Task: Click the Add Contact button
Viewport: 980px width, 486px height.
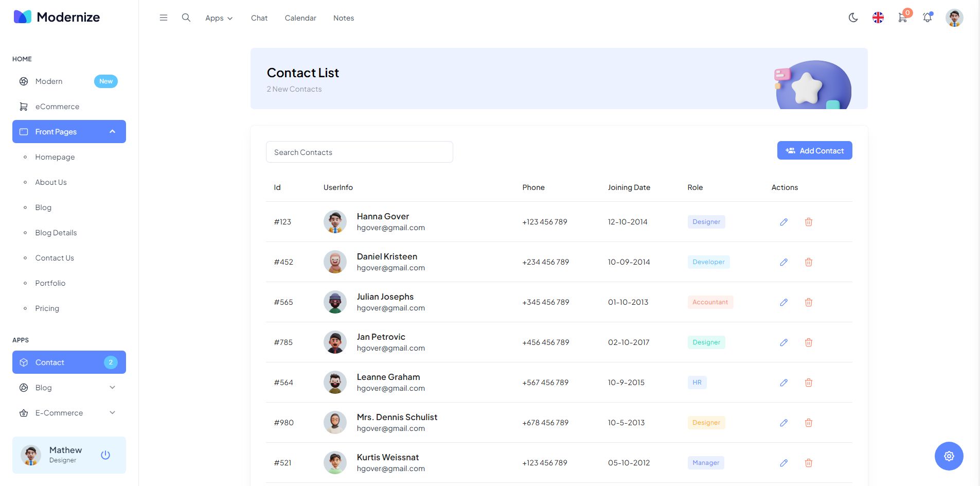Action: [x=814, y=151]
